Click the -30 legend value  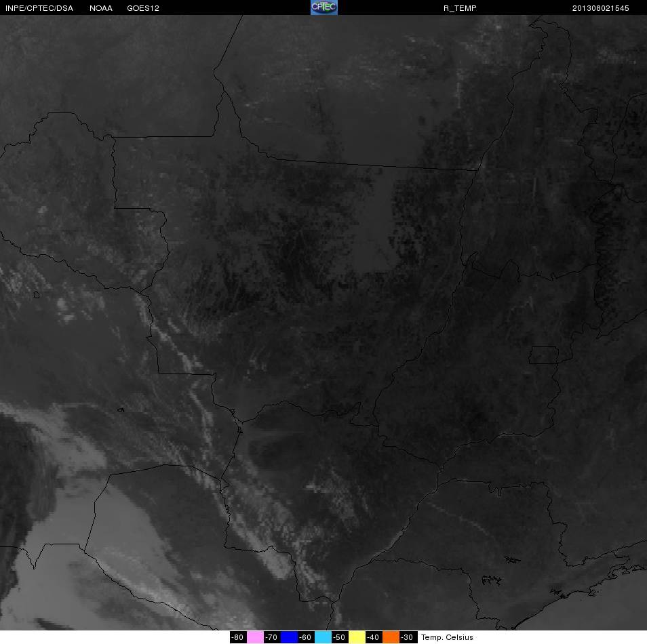407,637
